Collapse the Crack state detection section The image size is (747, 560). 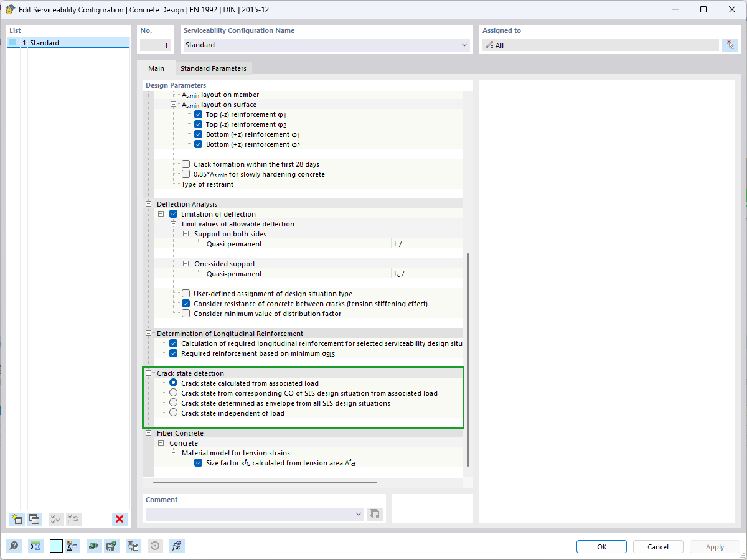tap(148, 373)
